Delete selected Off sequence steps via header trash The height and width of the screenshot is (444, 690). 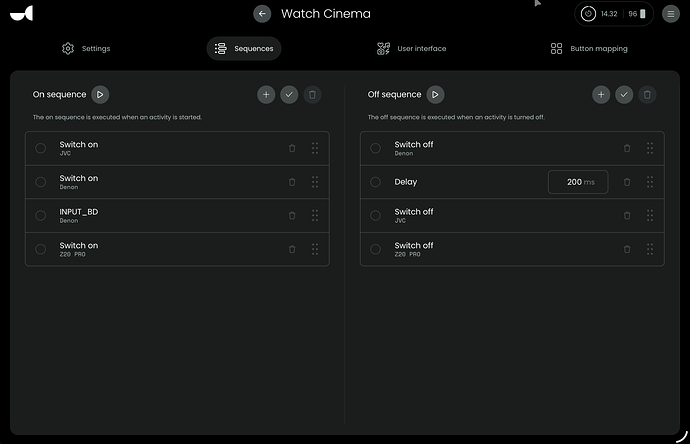(647, 94)
